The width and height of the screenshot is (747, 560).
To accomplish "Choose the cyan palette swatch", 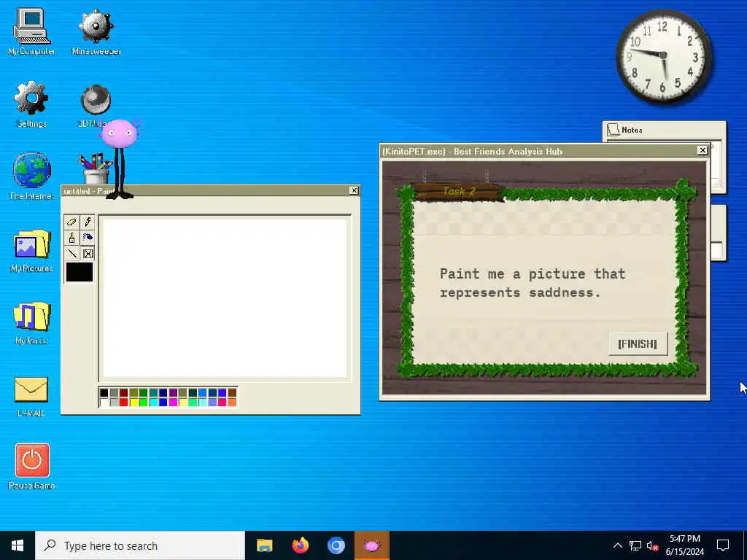I will coord(153,402).
